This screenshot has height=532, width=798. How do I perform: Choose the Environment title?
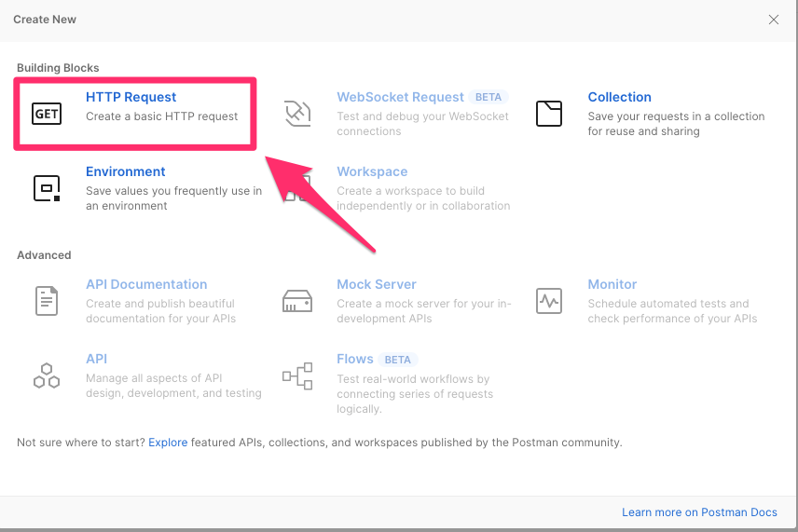tap(125, 171)
